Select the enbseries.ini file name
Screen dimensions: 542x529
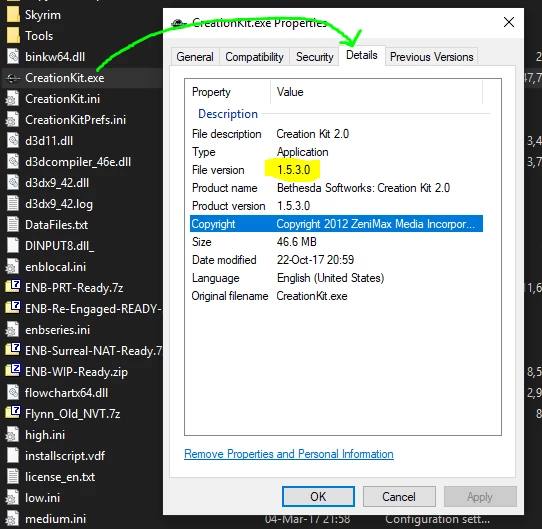(x=57, y=330)
